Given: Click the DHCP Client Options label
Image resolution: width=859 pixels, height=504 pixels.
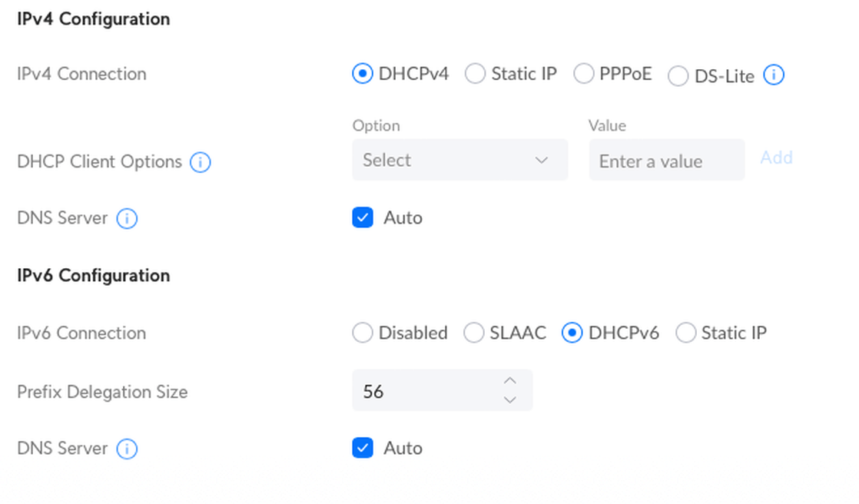Looking at the screenshot, I should click(x=100, y=161).
